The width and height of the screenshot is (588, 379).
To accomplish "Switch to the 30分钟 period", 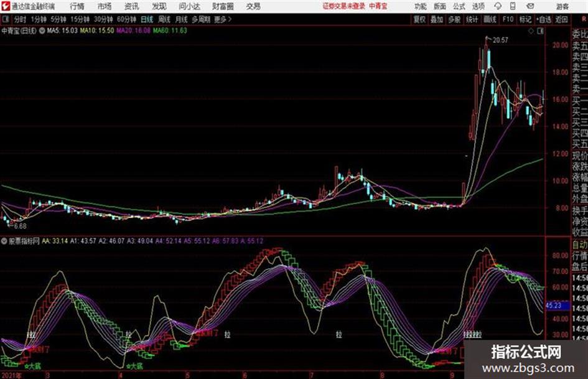I will tap(103, 19).
